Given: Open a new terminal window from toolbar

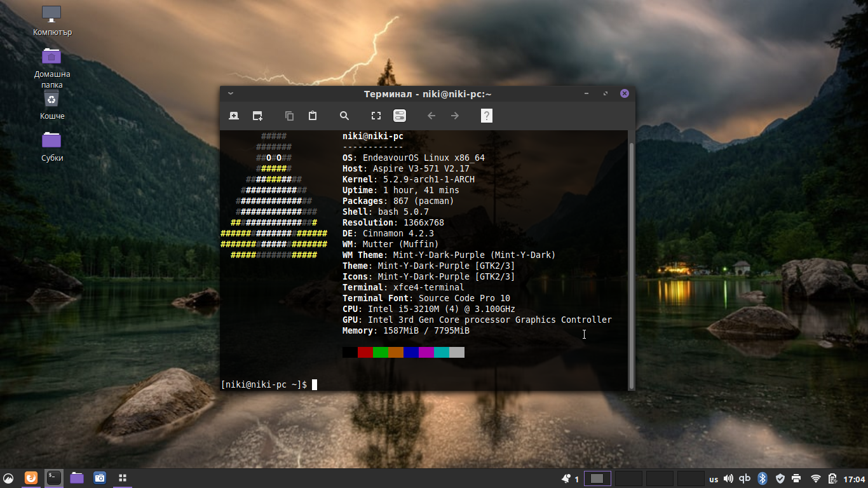Looking at the screenshot, I should [257, 116].
